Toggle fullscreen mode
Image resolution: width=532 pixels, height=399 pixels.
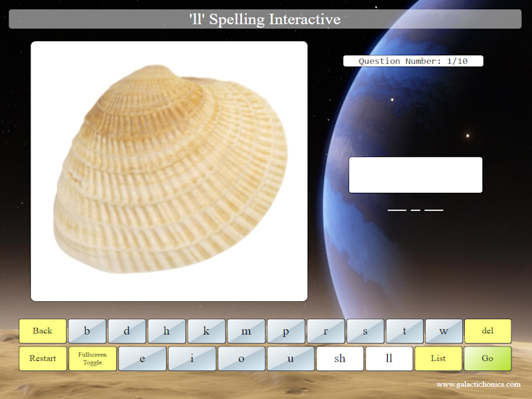tap(92, 358)
